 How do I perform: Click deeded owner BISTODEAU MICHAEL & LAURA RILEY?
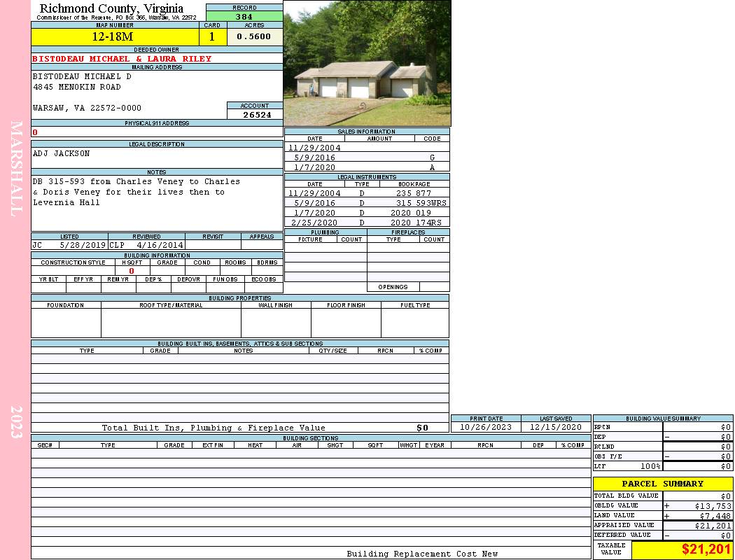(122, 59)
